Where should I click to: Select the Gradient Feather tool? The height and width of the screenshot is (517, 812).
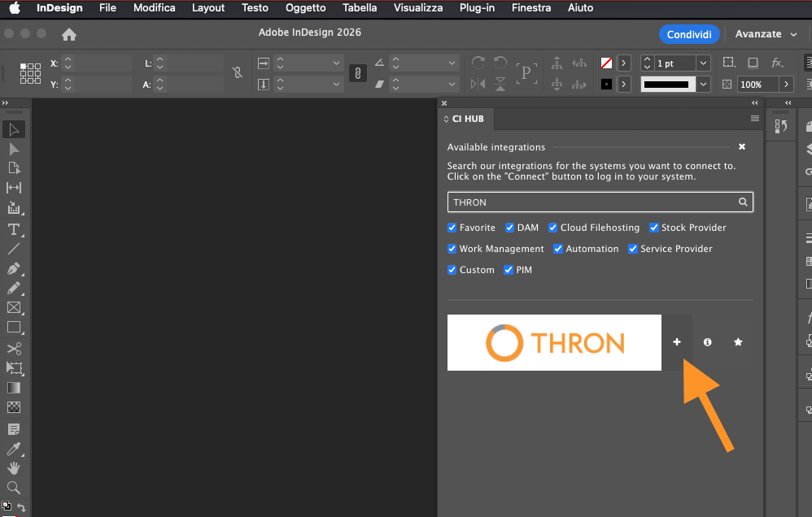click(x=14, y=408)
